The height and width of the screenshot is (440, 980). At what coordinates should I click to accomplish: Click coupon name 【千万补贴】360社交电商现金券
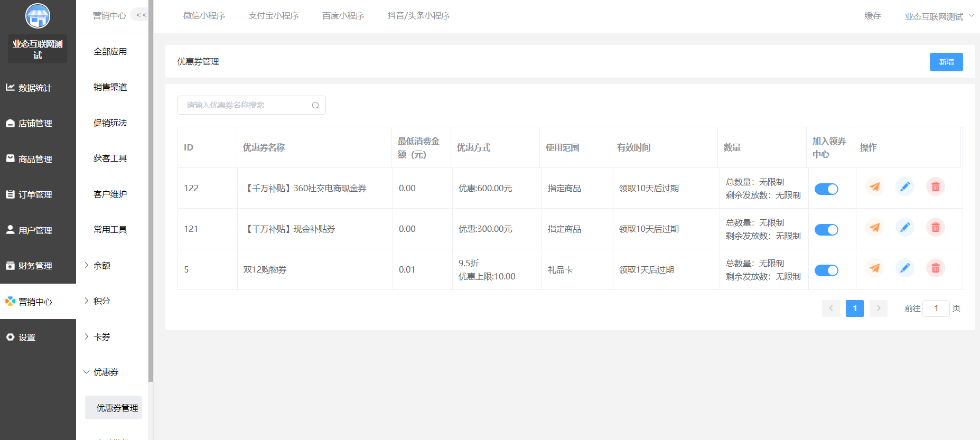pos(304,188)
